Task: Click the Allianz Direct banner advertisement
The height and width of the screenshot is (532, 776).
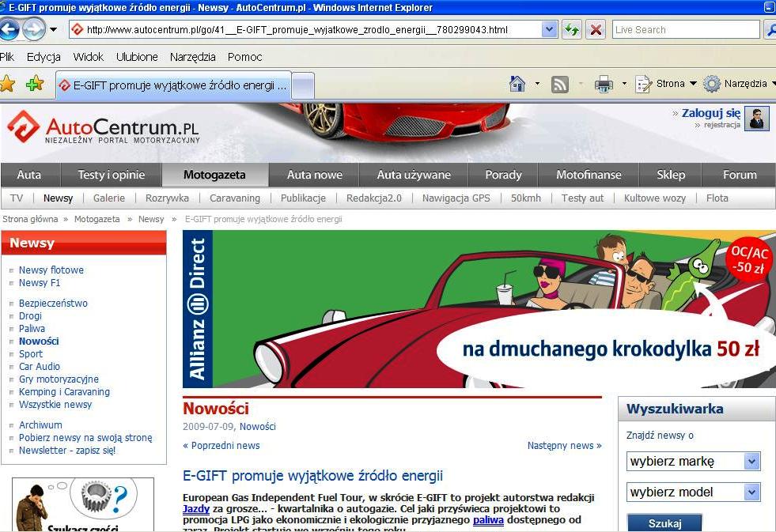Action: (479, 309)
